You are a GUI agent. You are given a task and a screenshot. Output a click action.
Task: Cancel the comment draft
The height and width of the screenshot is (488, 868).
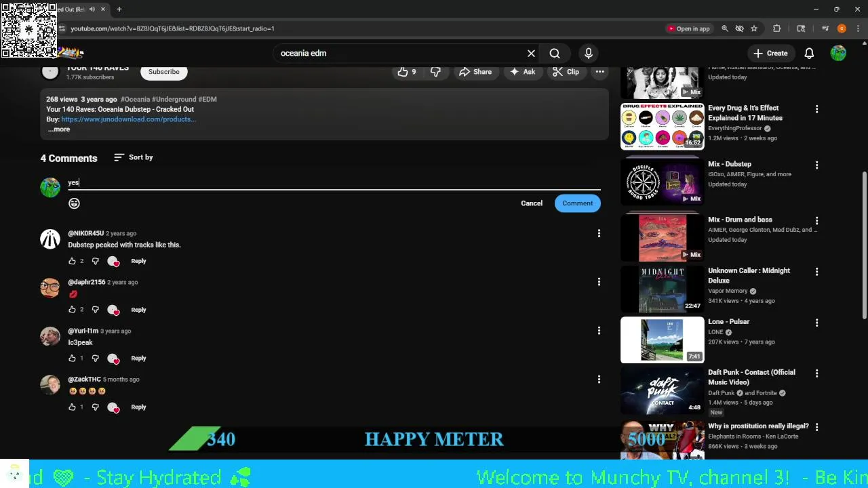[532, 203]
